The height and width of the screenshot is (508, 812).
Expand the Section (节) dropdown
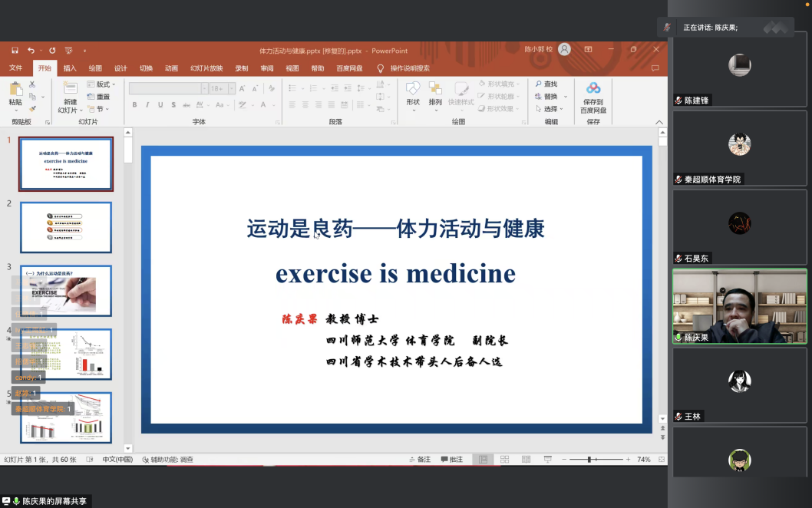pyautogui.click(x=100, y=109)
